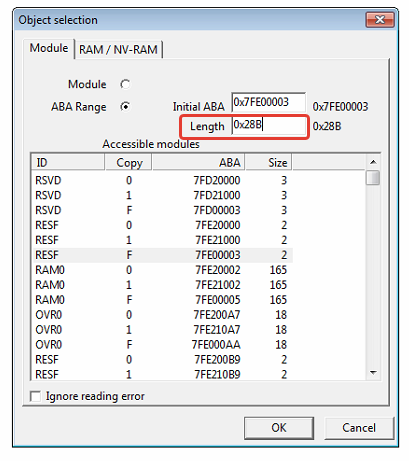
Task: Select the OVR0 row with ABA 7FE000AA
Action: (163, 344)
